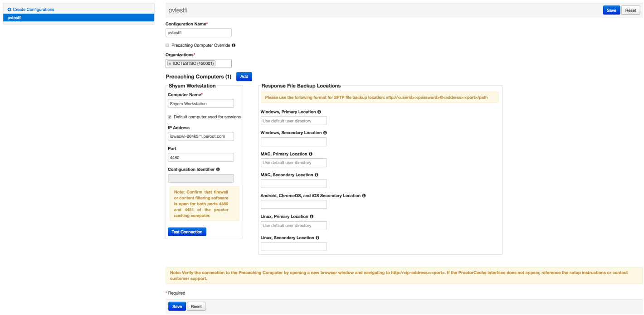Click info icon for Windows, Primary Location

[x=319, y=112]
